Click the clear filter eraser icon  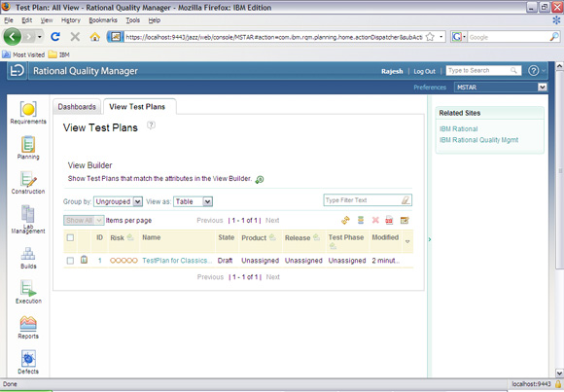(x=405, y=200)
